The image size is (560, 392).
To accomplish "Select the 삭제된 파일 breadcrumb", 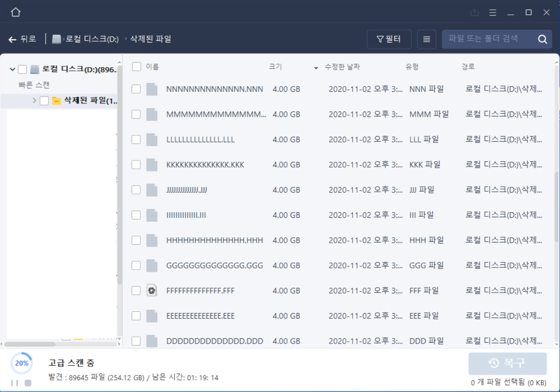I will (151, 39).
